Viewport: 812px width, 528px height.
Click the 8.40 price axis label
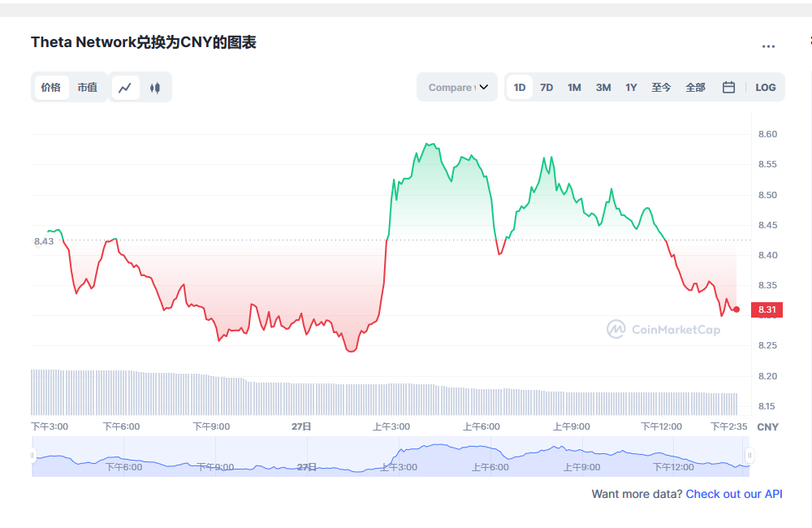coord(767,255)
